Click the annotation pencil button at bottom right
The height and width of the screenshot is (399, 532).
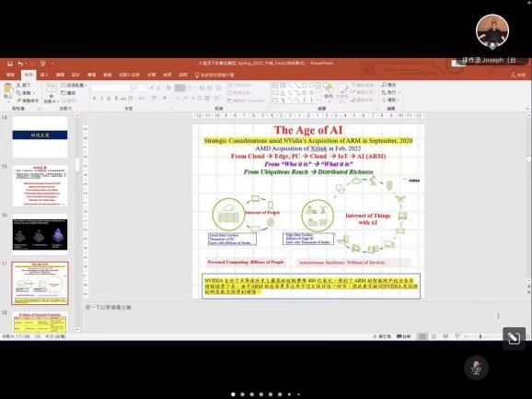pyautogui.click(x=514, y=338)
